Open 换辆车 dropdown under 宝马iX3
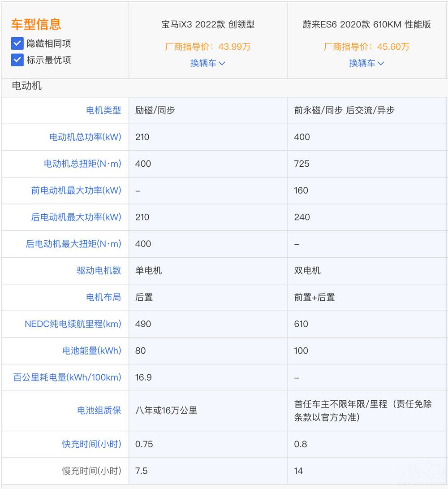 click(208, 63)
